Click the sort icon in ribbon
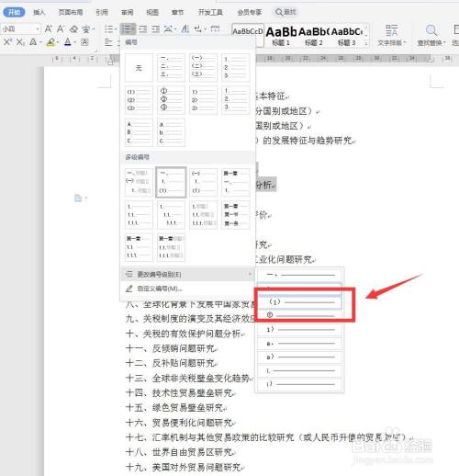This screenshot has width=459, height=476. pos(185,29)
